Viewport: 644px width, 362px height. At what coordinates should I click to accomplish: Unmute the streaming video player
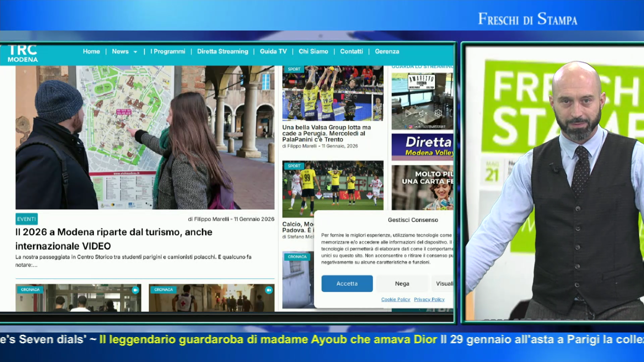(423, 113)
